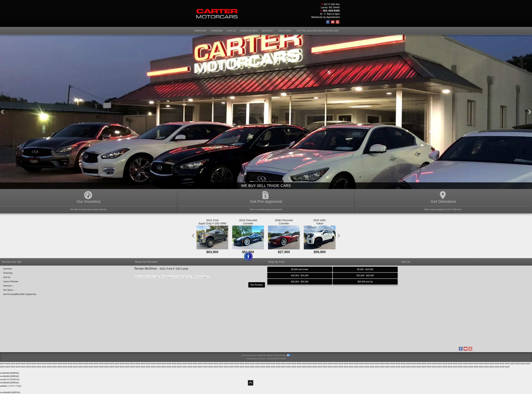Open the Financing nav menu item
Viewport: 532px width, 394px height.
click(x=217, y=31)
